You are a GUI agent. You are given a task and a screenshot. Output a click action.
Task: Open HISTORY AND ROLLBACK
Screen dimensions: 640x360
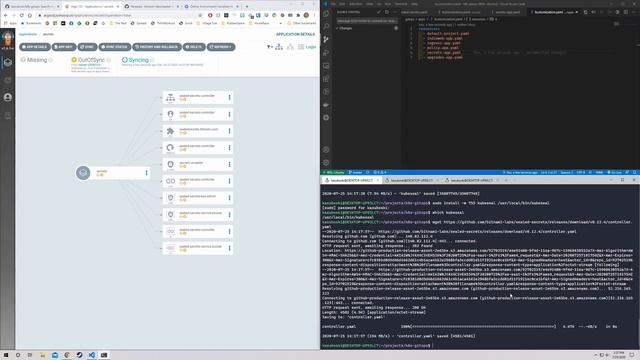(157, 47)
